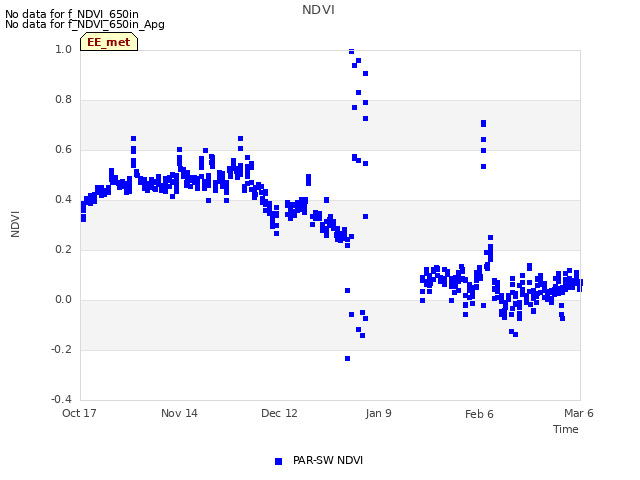Click the -0.4 y-axis tick label
This screenshot has width=640, height=480.
(61, 399)
